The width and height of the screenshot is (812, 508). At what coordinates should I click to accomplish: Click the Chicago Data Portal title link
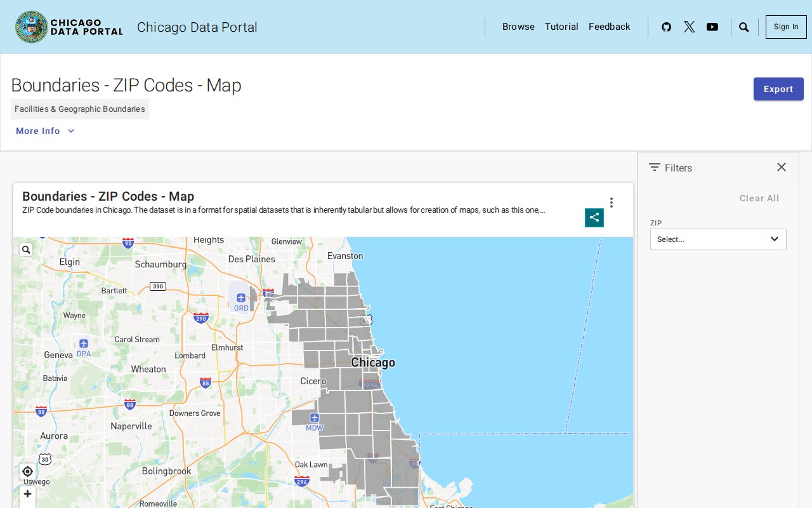(197, 27)
